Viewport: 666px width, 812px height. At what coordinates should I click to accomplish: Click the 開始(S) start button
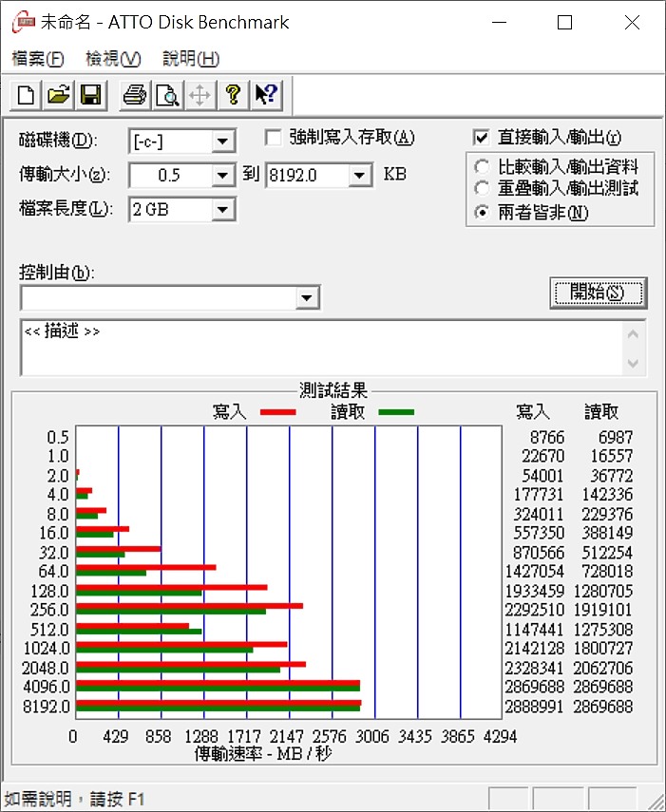pyautogui.click(x=599, y=293)
